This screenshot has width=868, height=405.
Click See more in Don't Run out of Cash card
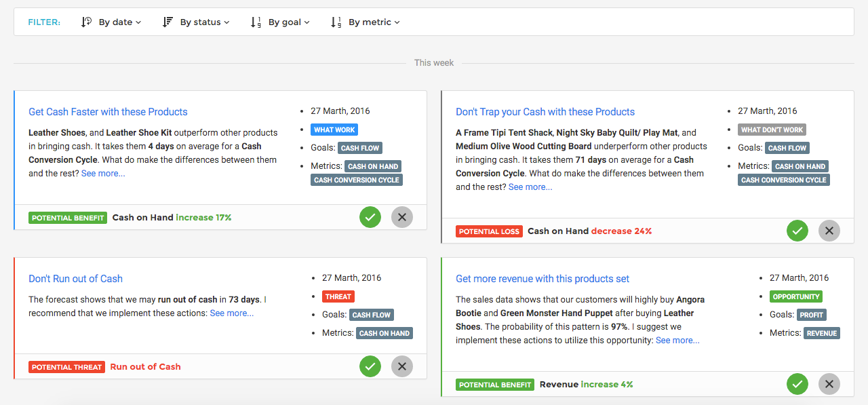232,313
